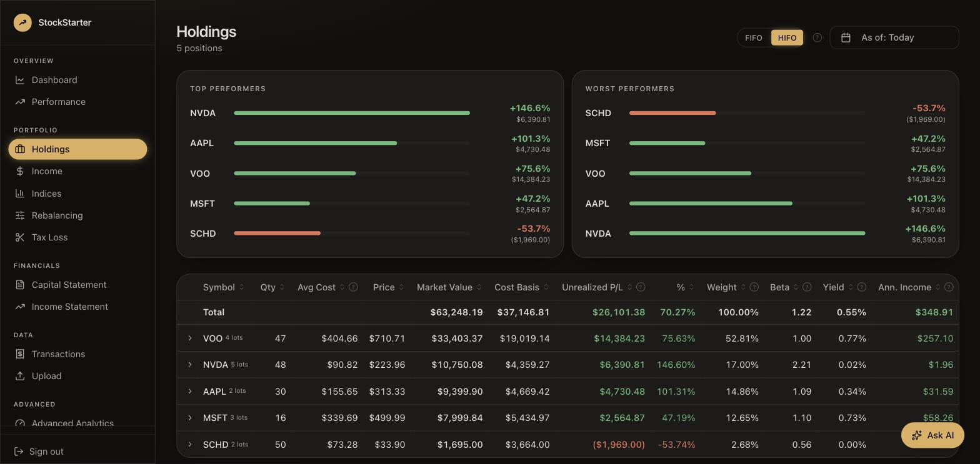
Task: Sort table by Market Value column
Action: (449, 287)
